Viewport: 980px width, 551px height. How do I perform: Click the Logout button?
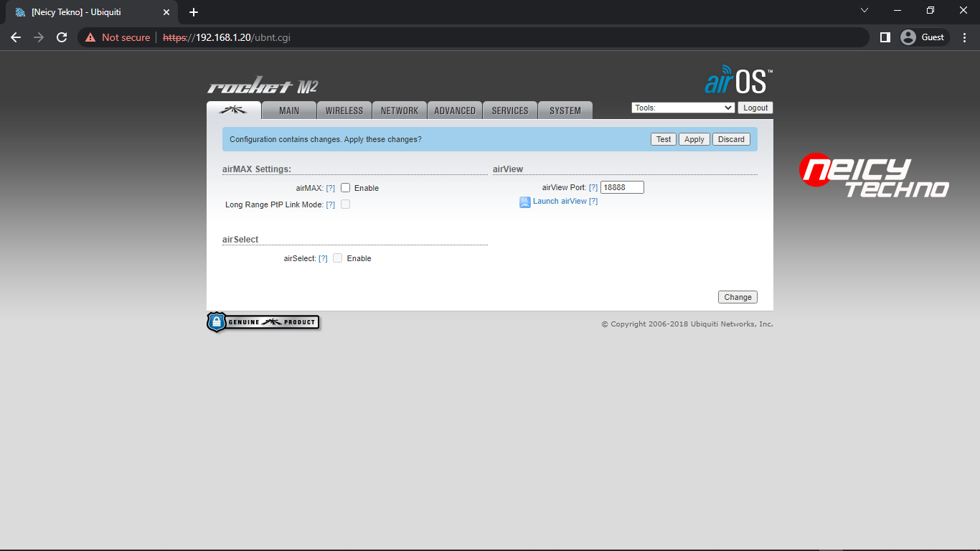coord(755,108)
